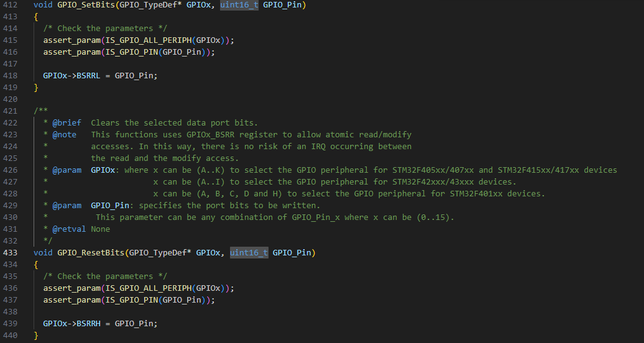Click the closing brace on line 440
Viewport: 644px width, 343px height.
[x=35, y=335]
